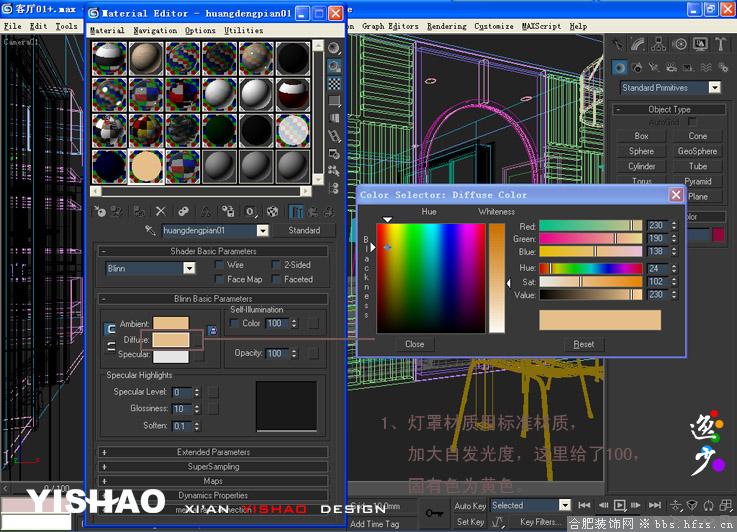Image resolution: width=737 pixels, height=532 pixels.
Task: Open the Utilities menu in Material Editor
Action: pos(243,30)
